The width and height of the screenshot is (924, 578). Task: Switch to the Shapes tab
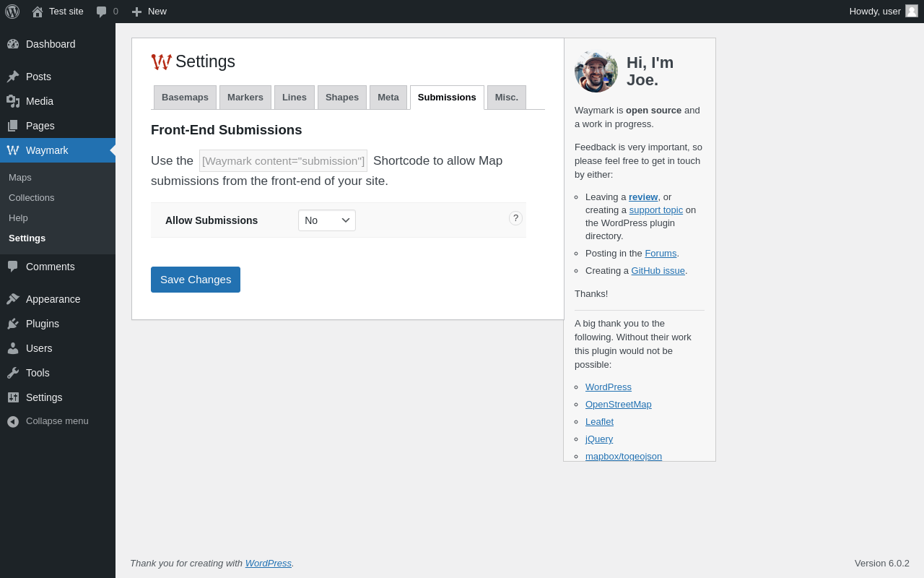coord(342,98)
